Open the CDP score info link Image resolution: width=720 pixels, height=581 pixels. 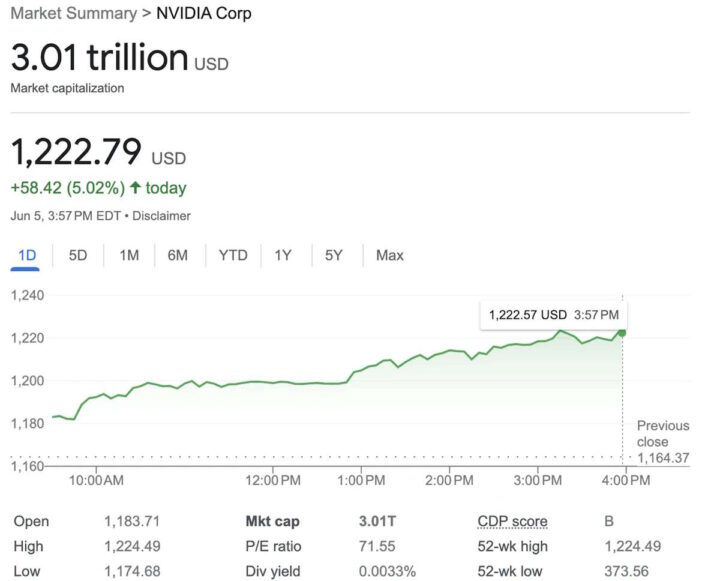click(512, 521)
